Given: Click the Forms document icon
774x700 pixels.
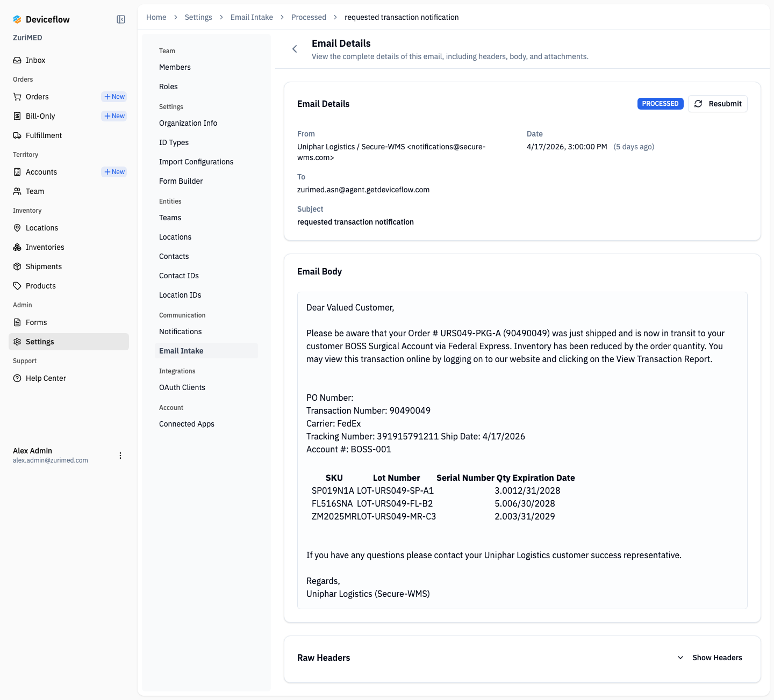Looking at the screenshot, I should tap(17, 322).
